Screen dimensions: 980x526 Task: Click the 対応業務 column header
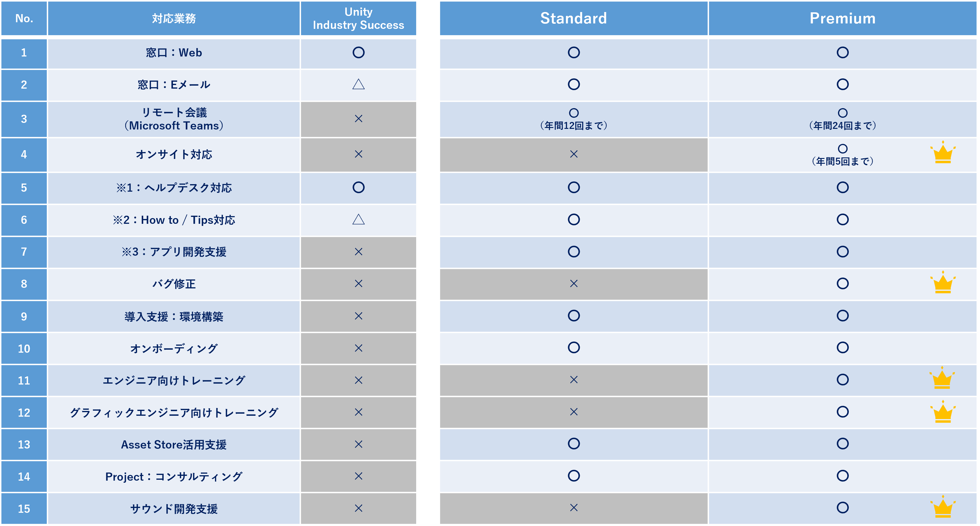pos(174,18)
